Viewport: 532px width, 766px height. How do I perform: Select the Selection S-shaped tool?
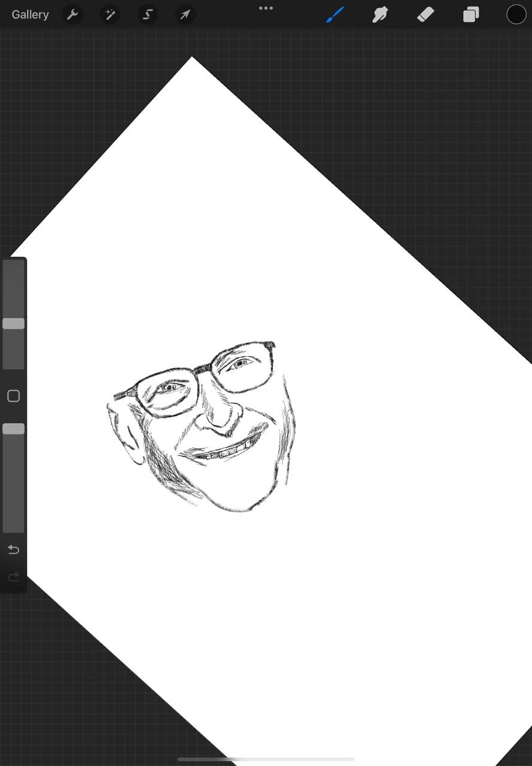(147, 14)
